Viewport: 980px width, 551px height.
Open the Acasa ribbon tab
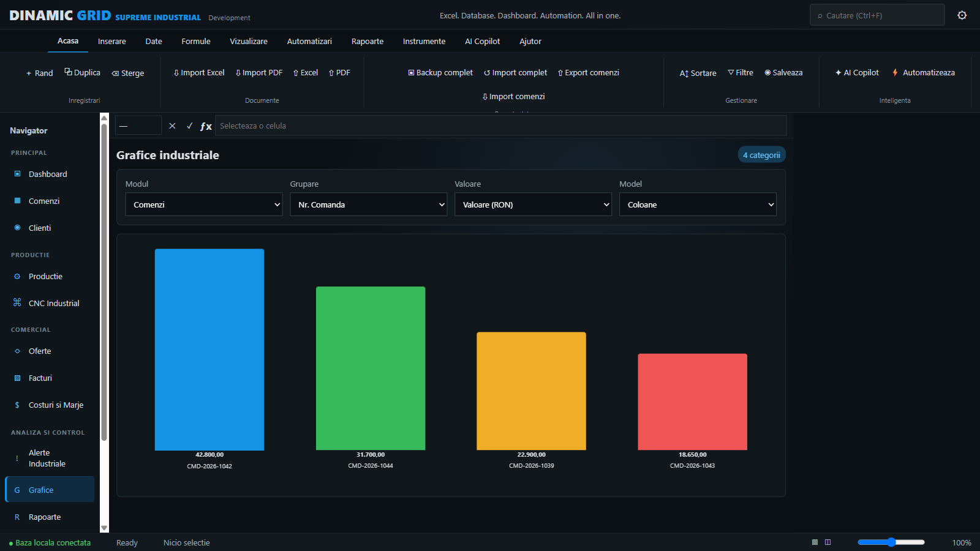(x=68, y=41)
